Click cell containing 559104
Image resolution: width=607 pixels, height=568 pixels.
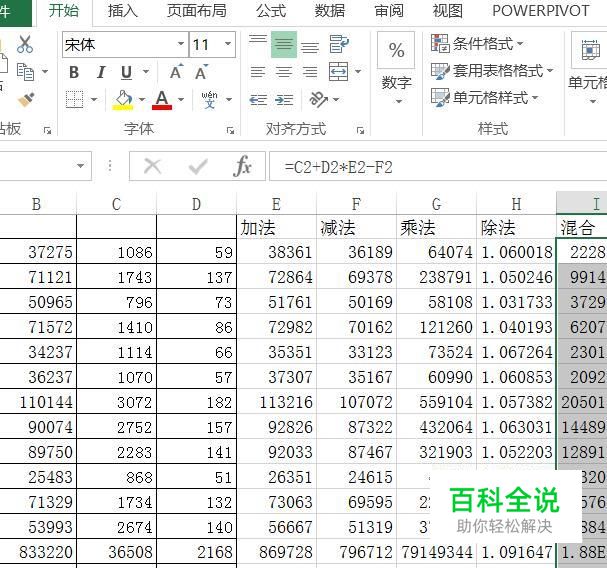point(437,402)
